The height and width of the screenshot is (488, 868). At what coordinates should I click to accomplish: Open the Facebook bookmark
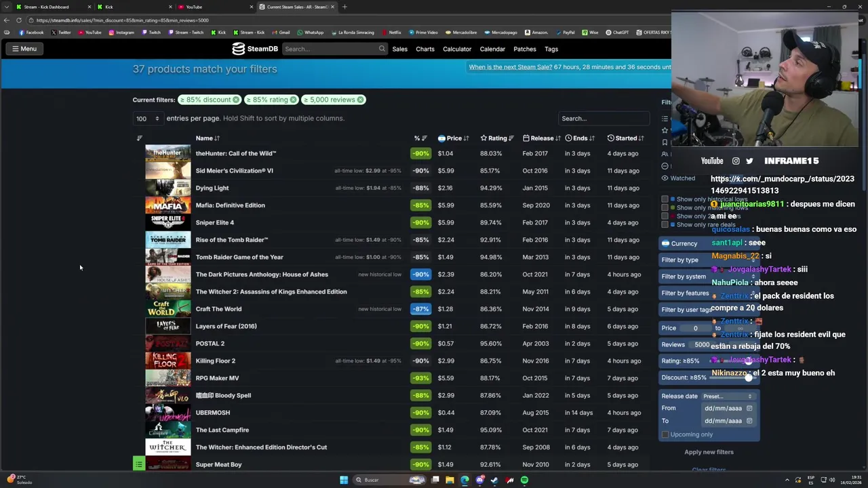[31, 33]
